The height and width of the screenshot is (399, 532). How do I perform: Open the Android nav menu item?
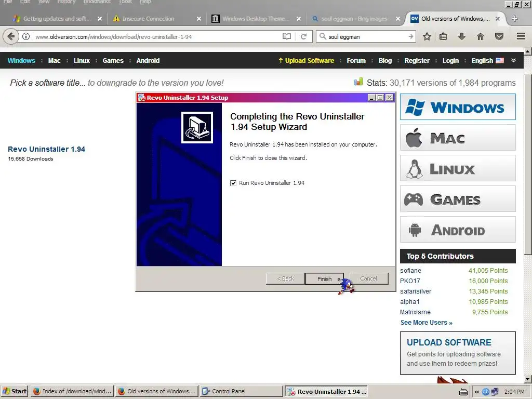[x=148, y=60]
